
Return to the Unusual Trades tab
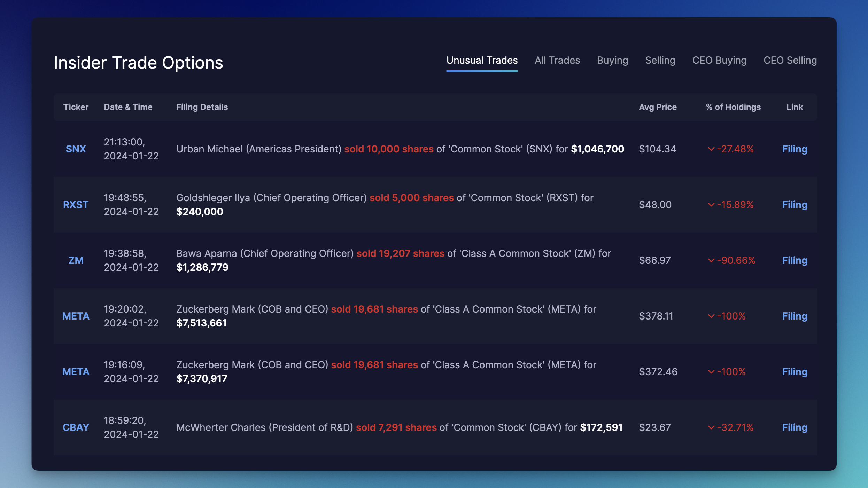pyautogui.click(x=482, y=60)
